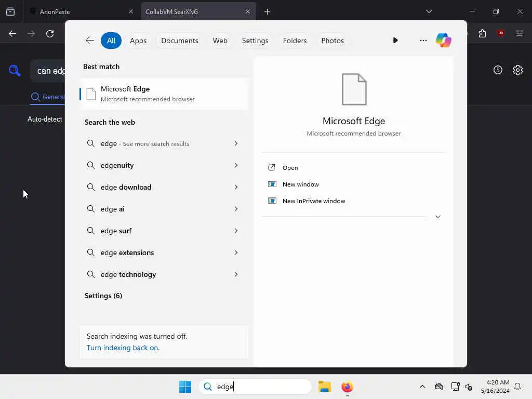532x399 pixels.
Task: Select the 'edgenuity' web suggestion
Action: point(164,165)
